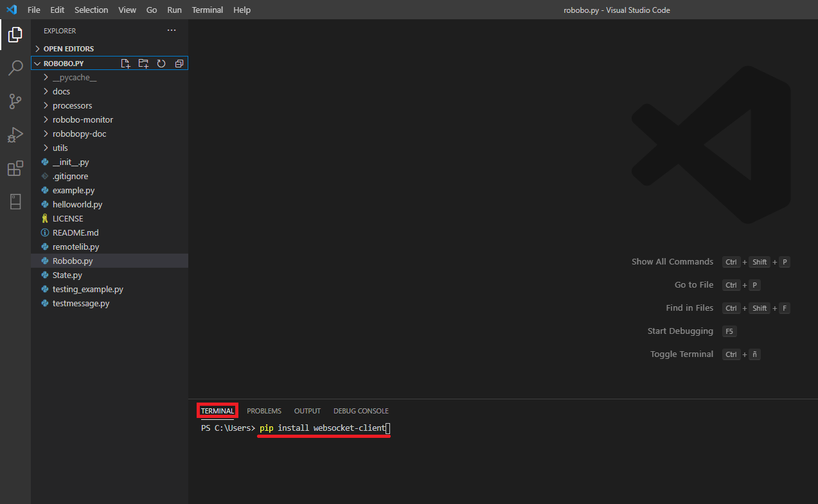Screen dimensions: 818x504
Task: Switch to the PROBLEMS panel tab
Action: pyautogui.click(x=264, y=411)
